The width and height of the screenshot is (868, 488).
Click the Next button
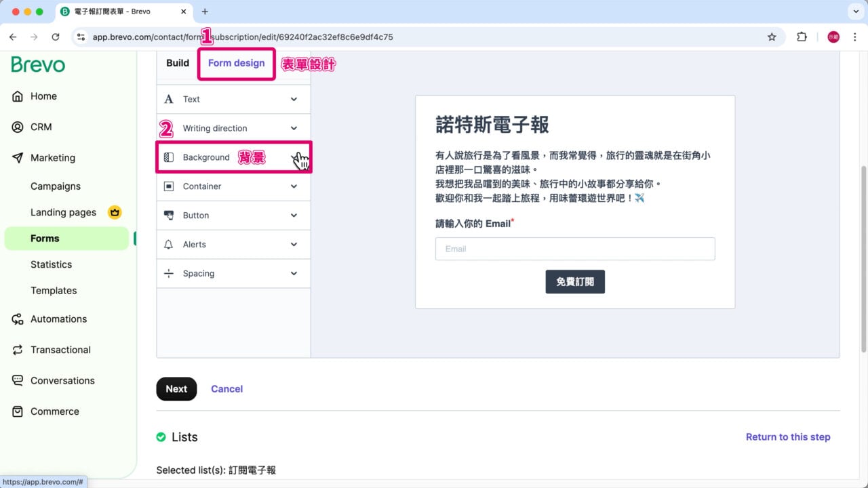pos(176,389)
